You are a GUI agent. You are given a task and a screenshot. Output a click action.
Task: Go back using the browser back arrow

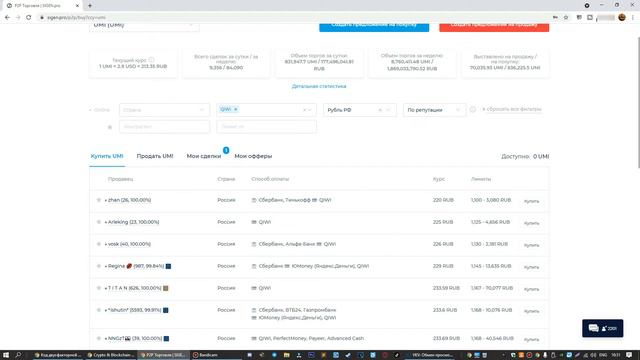7,18
